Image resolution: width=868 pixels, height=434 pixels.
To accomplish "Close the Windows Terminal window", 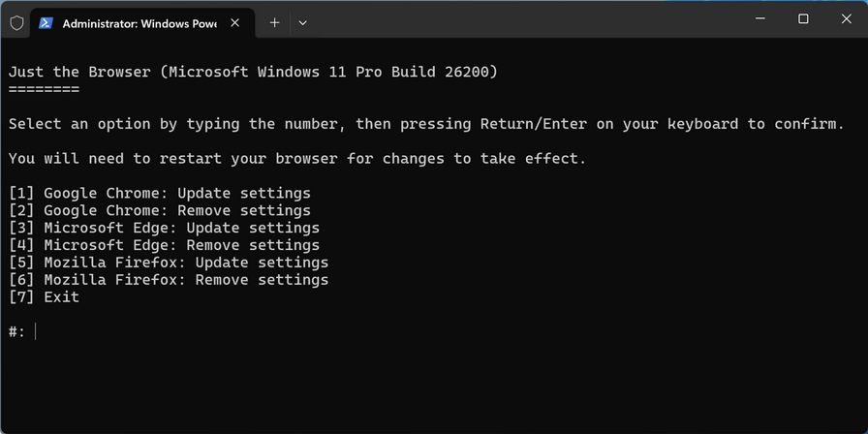I will coord(846,19).
